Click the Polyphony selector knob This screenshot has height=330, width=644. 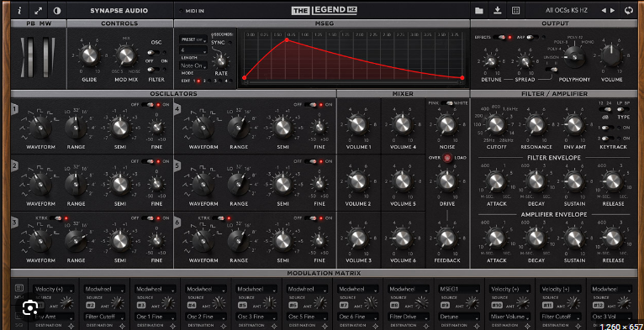pyautogui.click(x=574, y=56)
